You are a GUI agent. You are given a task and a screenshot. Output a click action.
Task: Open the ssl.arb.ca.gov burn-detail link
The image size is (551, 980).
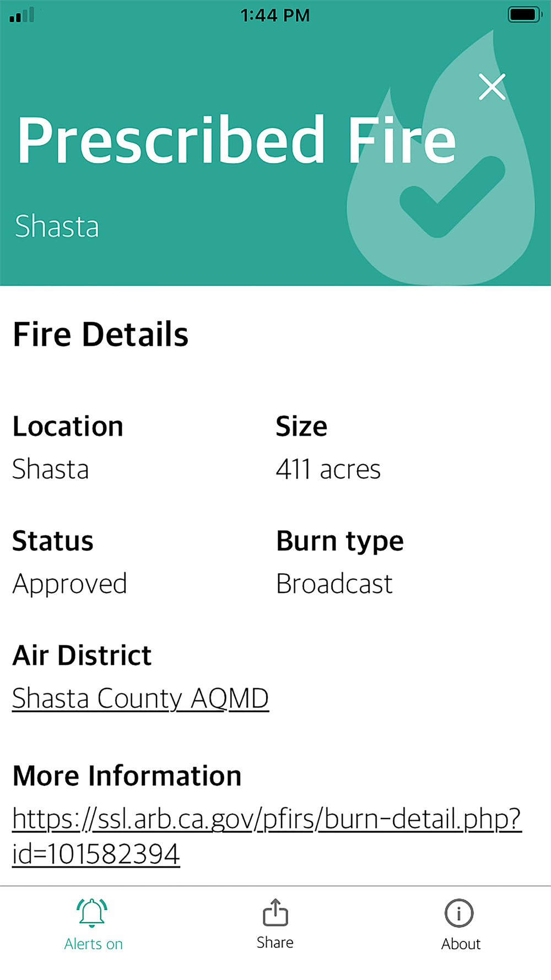pyautogui.click(x=267, y=836)
